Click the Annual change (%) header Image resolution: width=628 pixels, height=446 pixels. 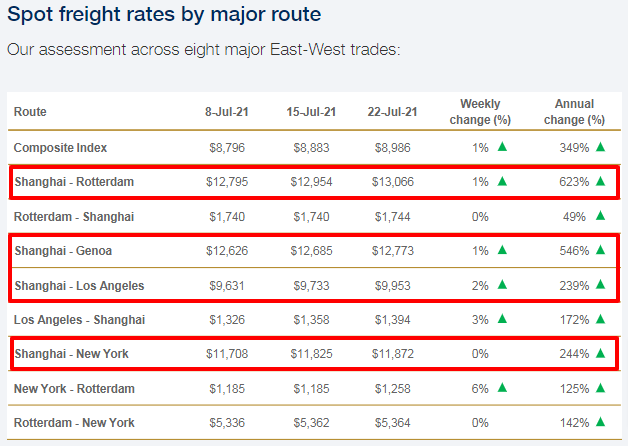coord(580,112)
